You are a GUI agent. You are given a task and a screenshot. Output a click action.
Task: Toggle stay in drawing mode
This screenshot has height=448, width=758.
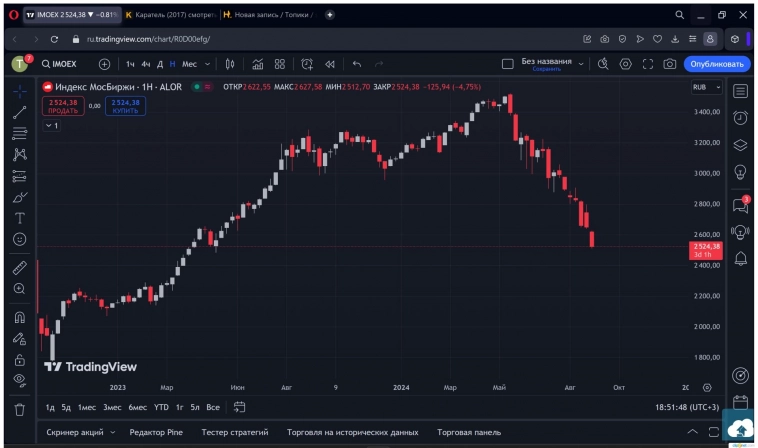tap(20, 339)
